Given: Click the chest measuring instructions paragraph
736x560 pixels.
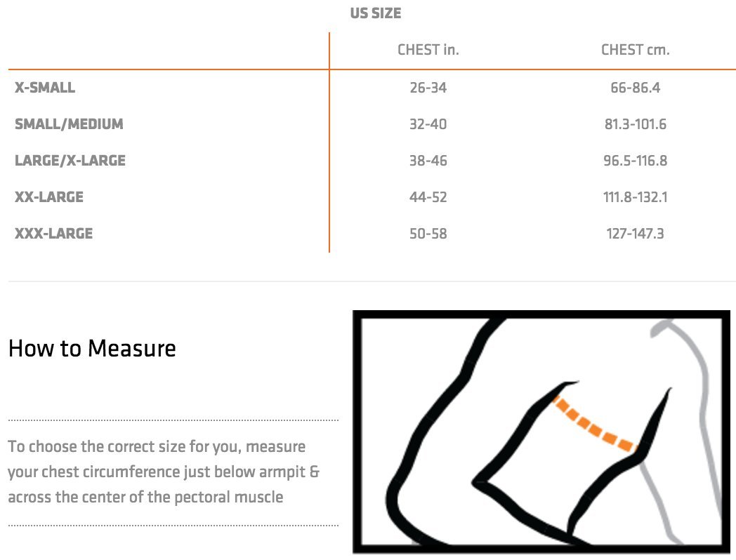Looking at the screenshot, I should tap(164, 472).
